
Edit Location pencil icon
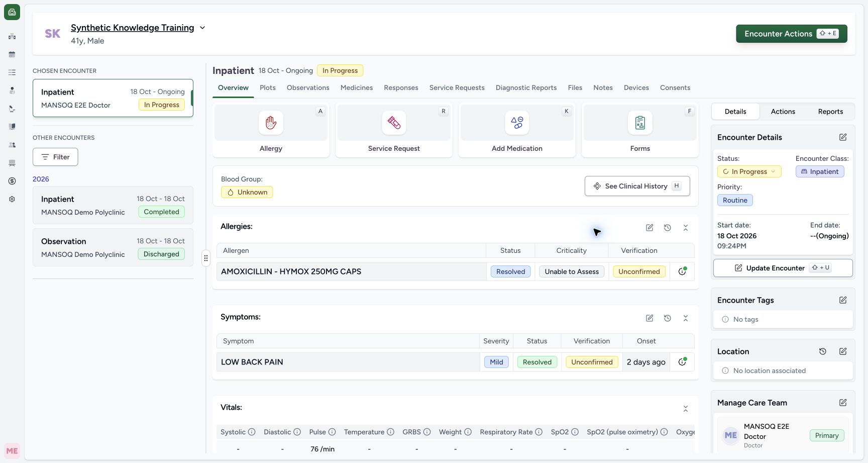tap(843, 351)
